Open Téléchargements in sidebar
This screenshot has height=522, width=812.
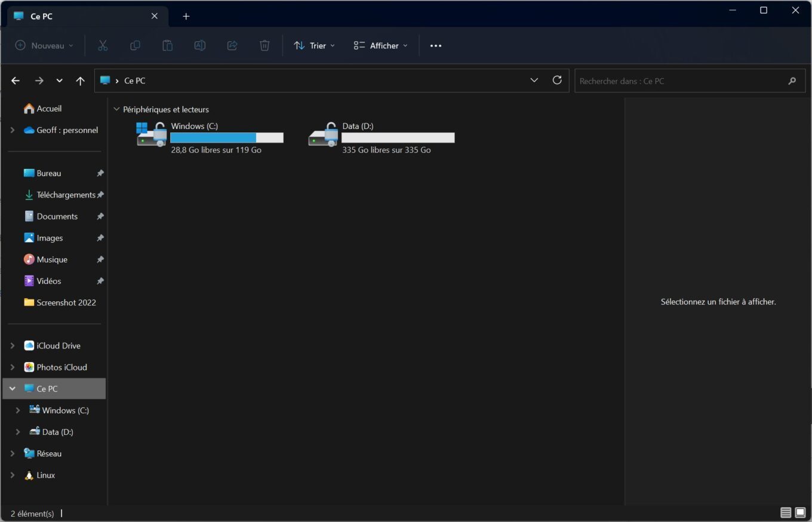pyautogui.click(x=59, y=194)
